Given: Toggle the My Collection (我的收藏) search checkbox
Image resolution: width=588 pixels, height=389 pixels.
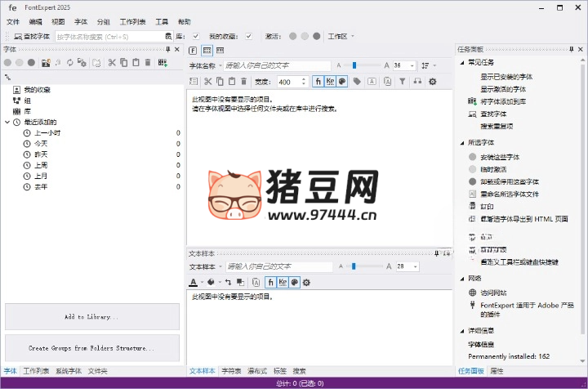Looking at the screenshot, I should point(248,37).
